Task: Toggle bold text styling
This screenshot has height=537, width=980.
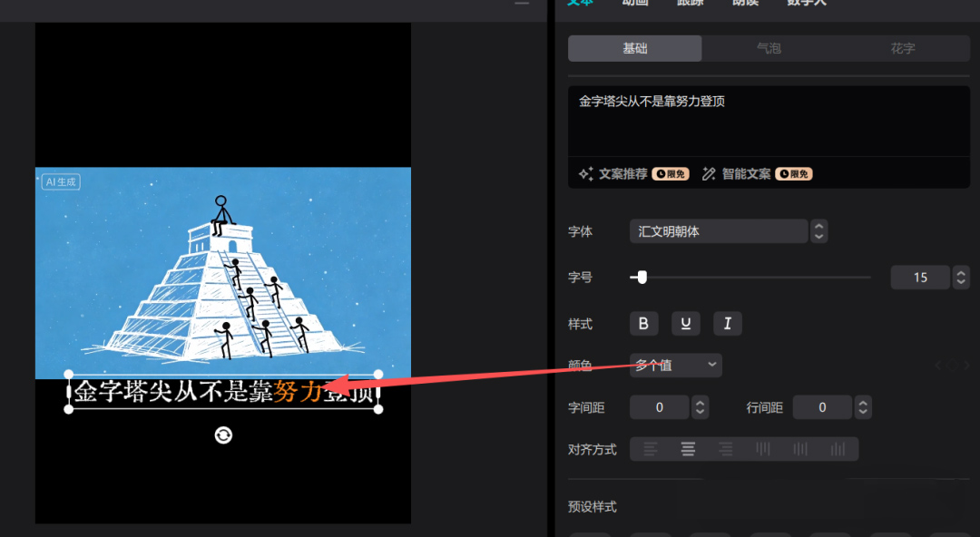Action: (x=643, y=324)
